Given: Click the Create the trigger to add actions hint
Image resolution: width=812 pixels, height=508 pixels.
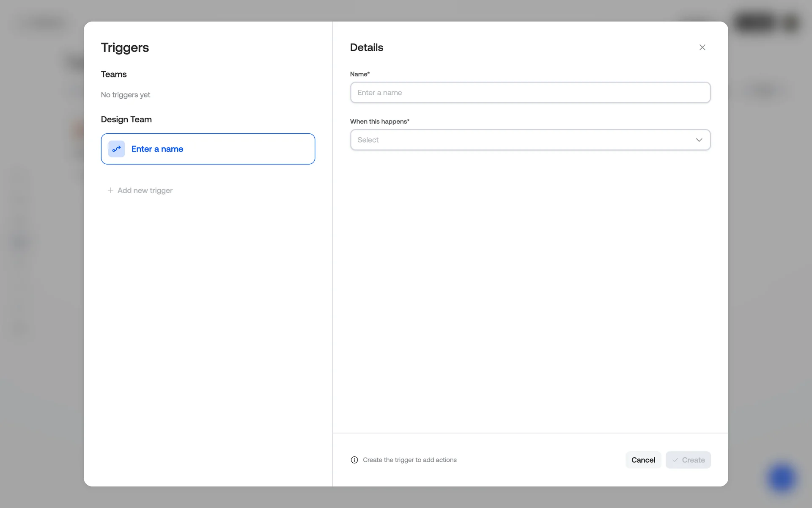Looking at the screenshot, I should [x=409, y=460].
